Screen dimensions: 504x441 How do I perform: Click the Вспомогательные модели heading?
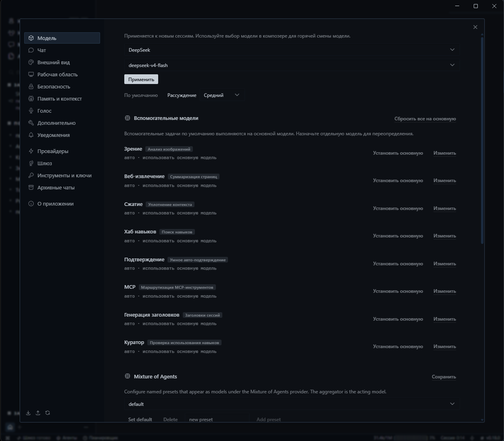click(166, 118)
